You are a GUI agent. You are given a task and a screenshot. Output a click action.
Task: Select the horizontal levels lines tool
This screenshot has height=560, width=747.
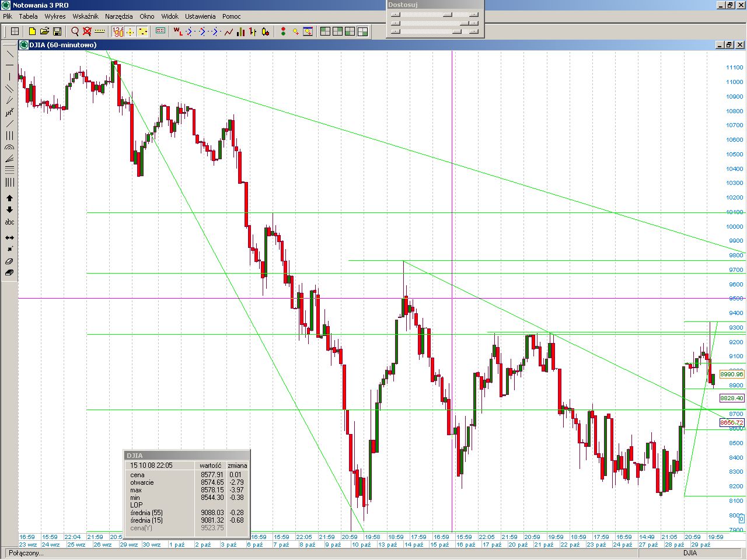coord(9,170)
